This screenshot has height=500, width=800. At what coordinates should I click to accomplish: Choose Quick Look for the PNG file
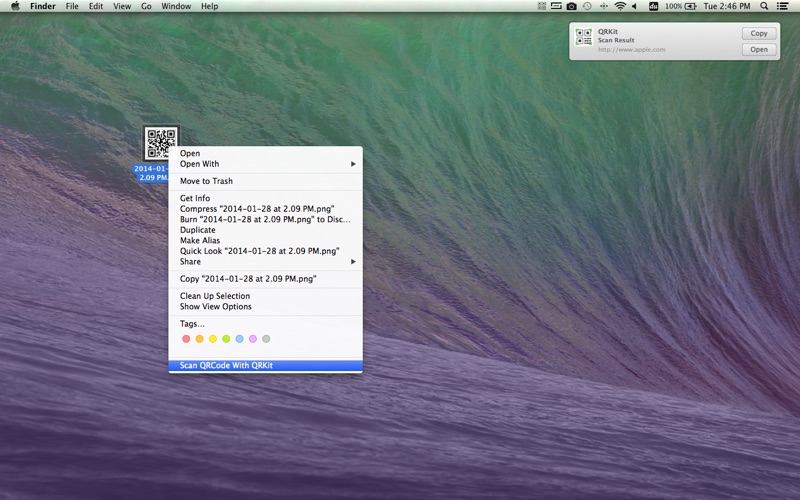coord(265,251)
